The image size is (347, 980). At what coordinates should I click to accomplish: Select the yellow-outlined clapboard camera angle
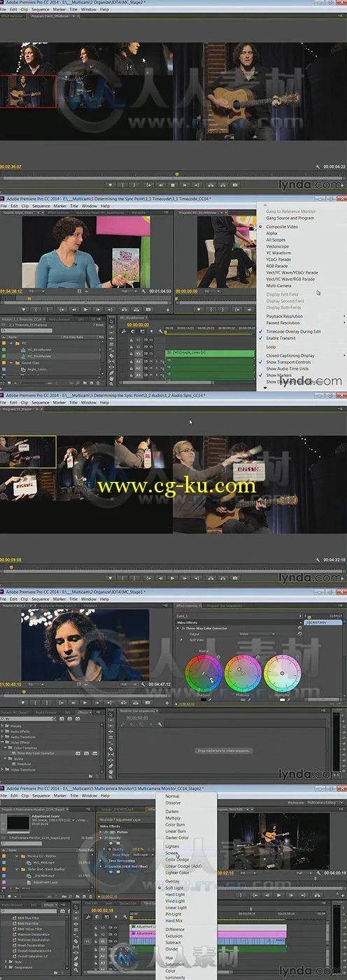tap(28, 452)
